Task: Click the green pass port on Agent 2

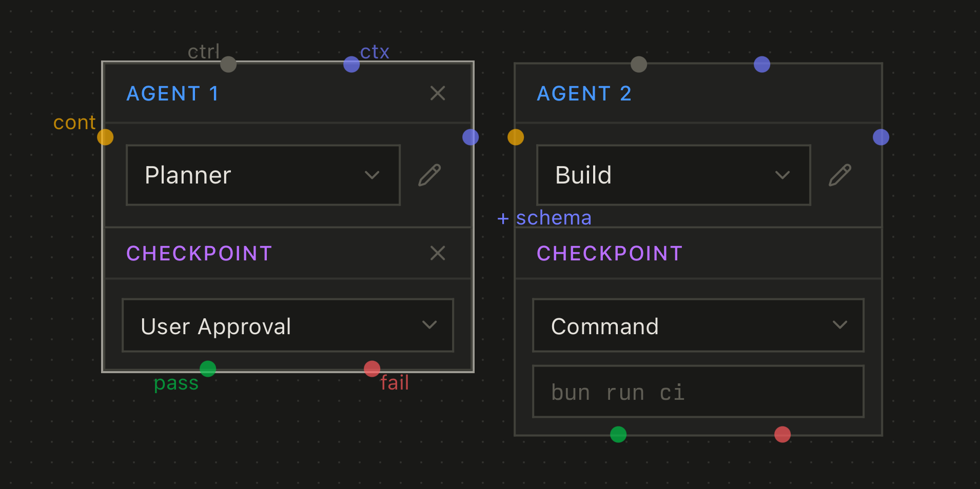Action: click(618, 434)
